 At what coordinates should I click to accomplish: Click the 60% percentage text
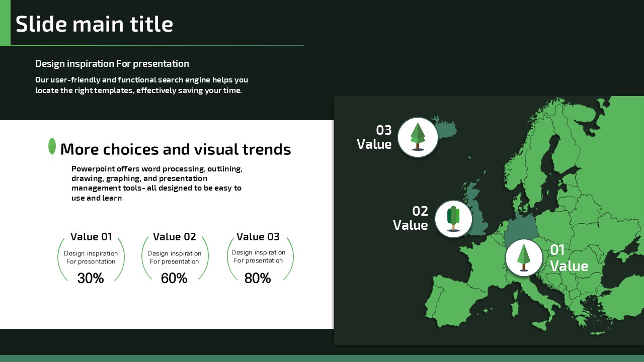[174, 278]
